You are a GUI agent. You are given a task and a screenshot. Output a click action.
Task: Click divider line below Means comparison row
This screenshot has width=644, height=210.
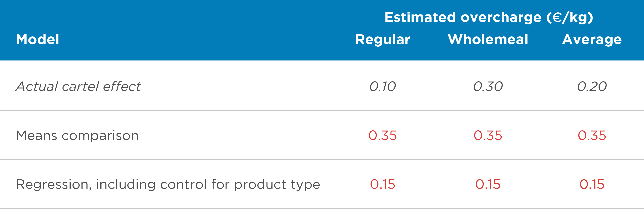(x=322, y=159)
